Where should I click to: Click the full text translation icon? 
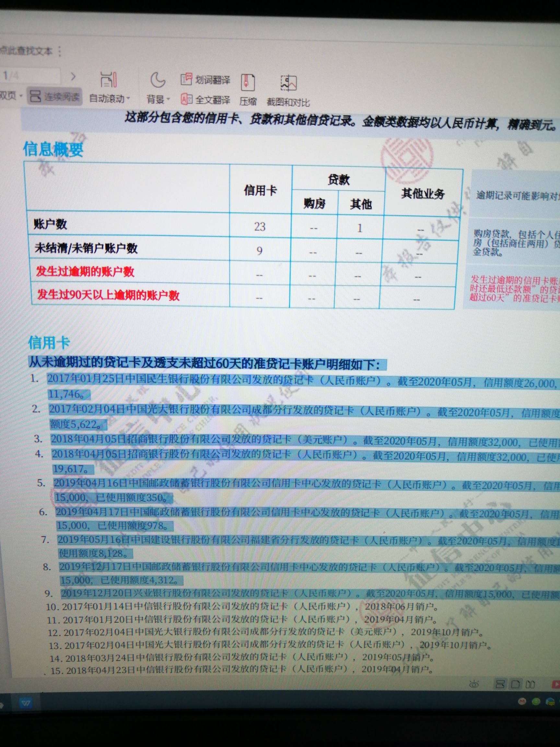click(187, 99)
